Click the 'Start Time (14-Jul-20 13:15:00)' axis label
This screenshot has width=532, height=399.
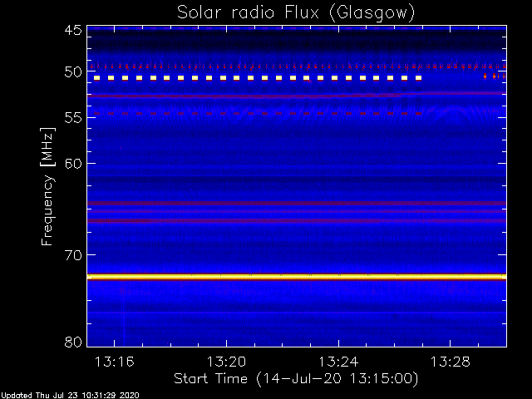[296, 378]
